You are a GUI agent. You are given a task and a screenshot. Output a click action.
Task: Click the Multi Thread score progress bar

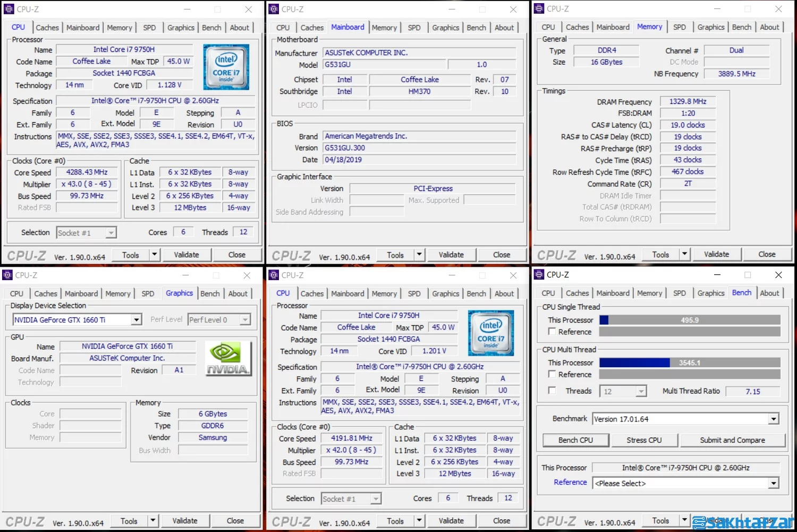[x=689, y=362]
